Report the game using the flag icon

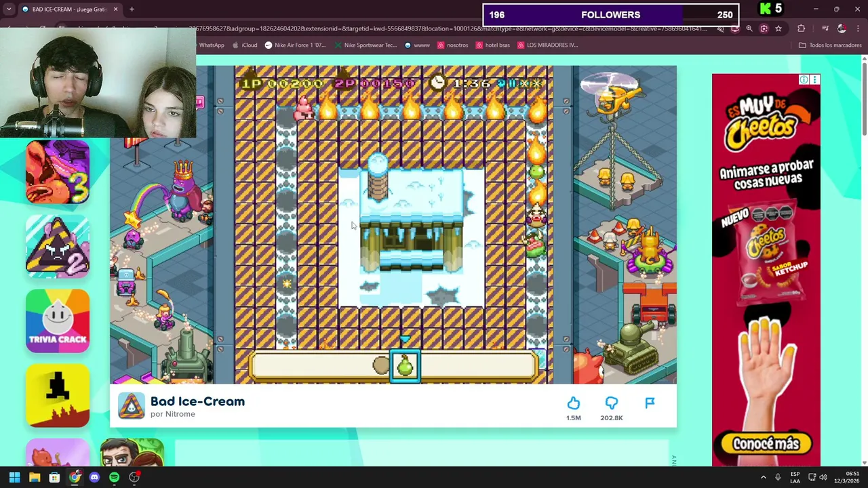pos(650,403)
